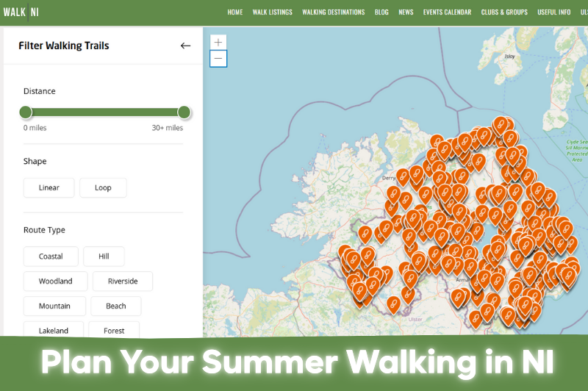Collapse filter panel with back arrow
588x391 pixels.
185,46
